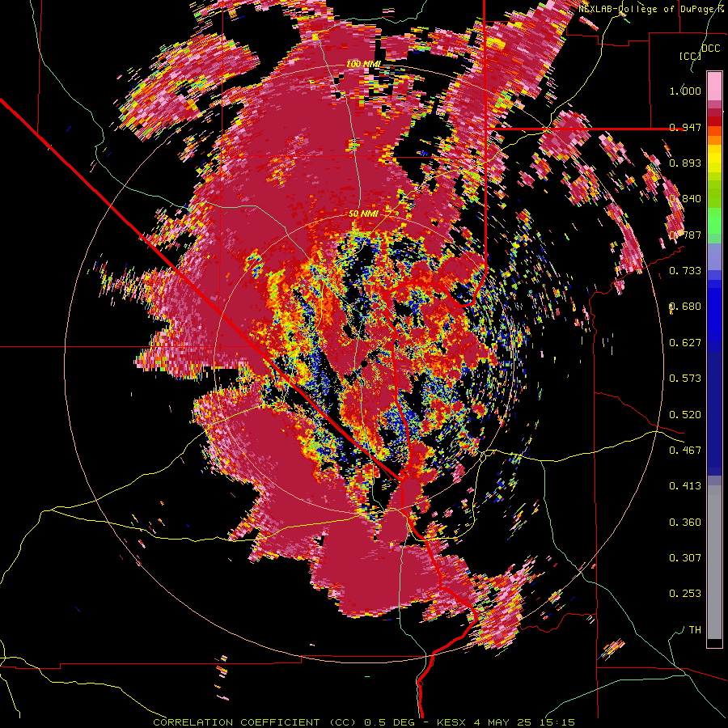The width and height of the screenshot is (728, 728).
Task: Click the 0.5 DEG elevation text
Action: click(x=388, y=722)
